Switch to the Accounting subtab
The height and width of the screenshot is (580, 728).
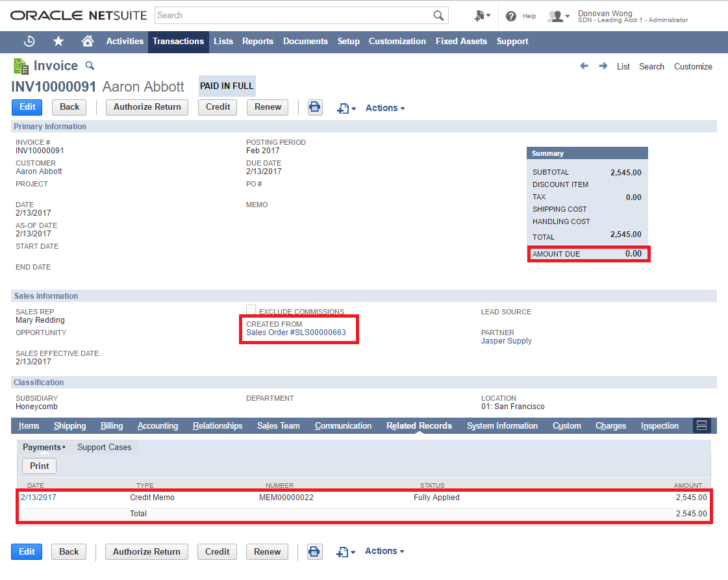point(158,426)
